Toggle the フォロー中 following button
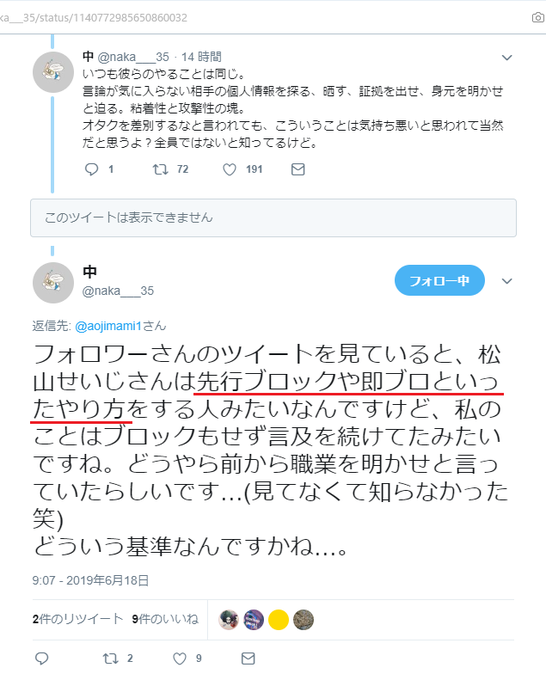Screen dimensions: 546x680 (439, 281)
